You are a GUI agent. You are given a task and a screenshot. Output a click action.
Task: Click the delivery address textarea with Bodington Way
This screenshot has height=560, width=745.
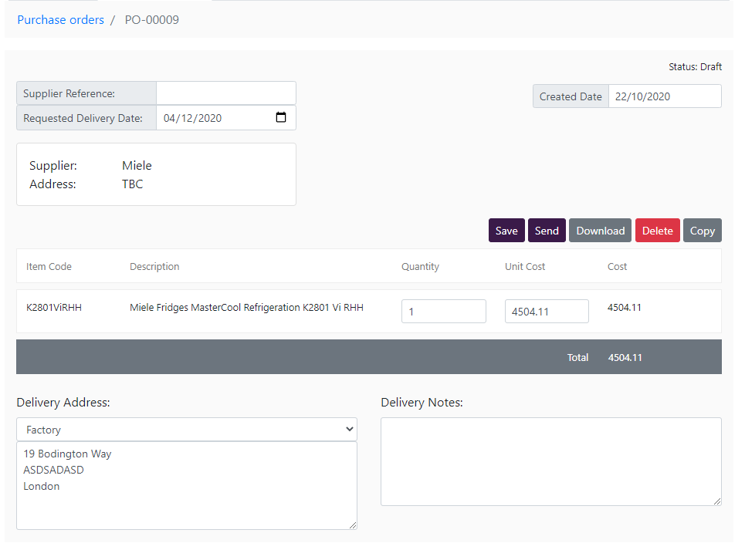pyautogui.click(x=187, y=485)
